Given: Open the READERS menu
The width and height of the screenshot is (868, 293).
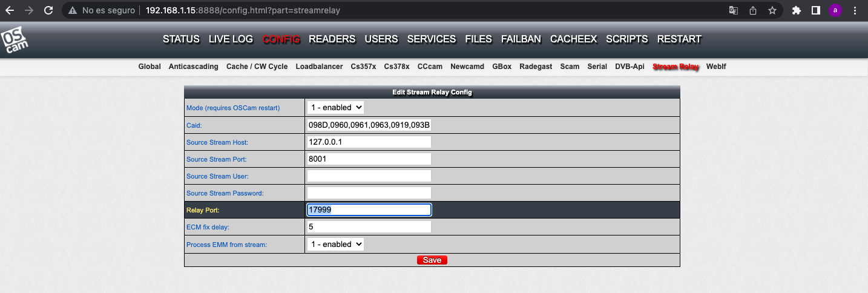Looking at the screenshot, I should pos(332,39).
